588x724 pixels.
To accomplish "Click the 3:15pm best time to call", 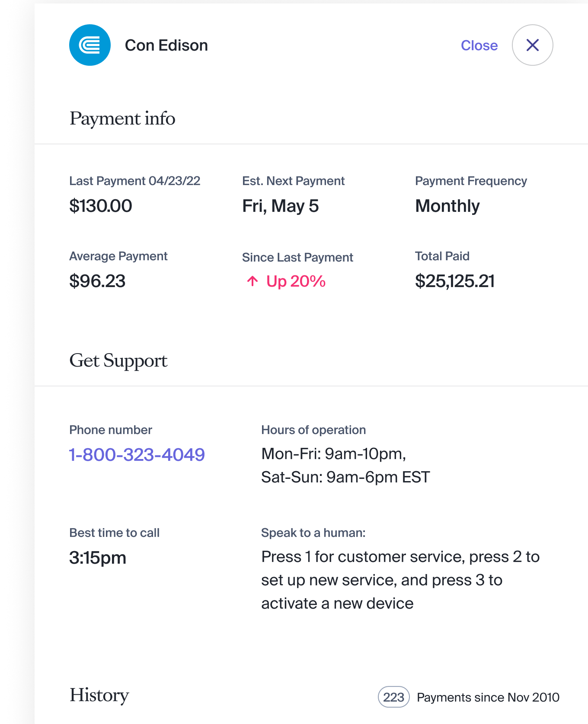I will click(x=98, y=558).
